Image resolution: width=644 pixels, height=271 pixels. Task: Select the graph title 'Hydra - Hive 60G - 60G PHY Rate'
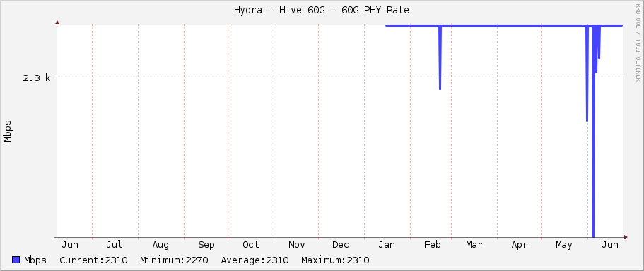coord(322,11)
